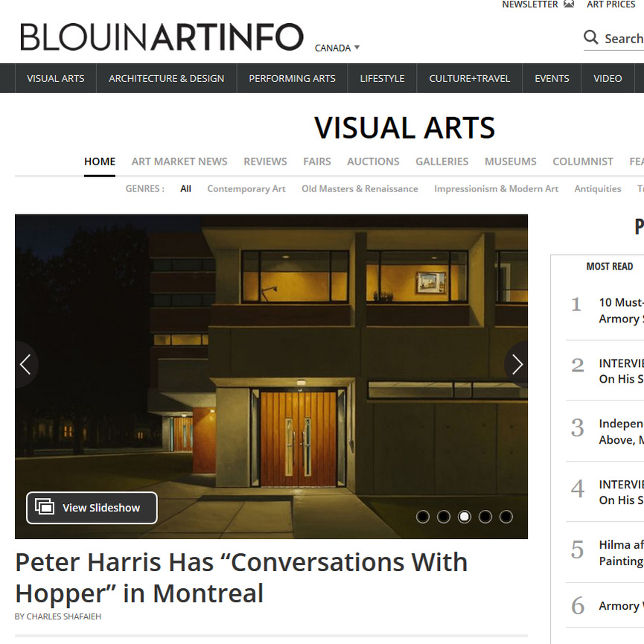Open Events menu

pyautogui.click(x=552, y=78)
